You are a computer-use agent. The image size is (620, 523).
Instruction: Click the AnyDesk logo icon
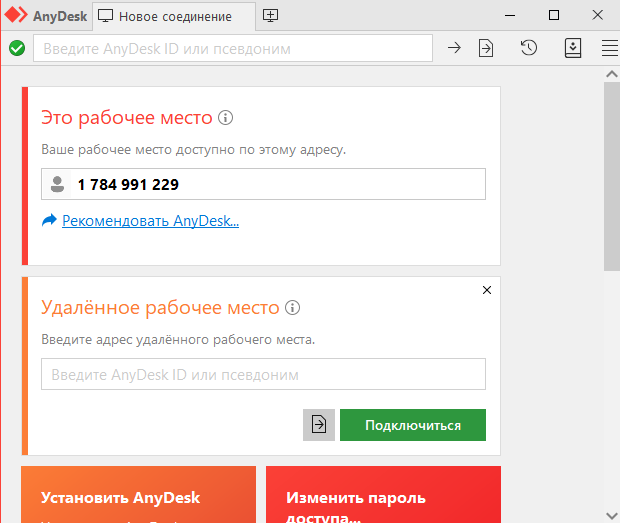coord(16,15)
